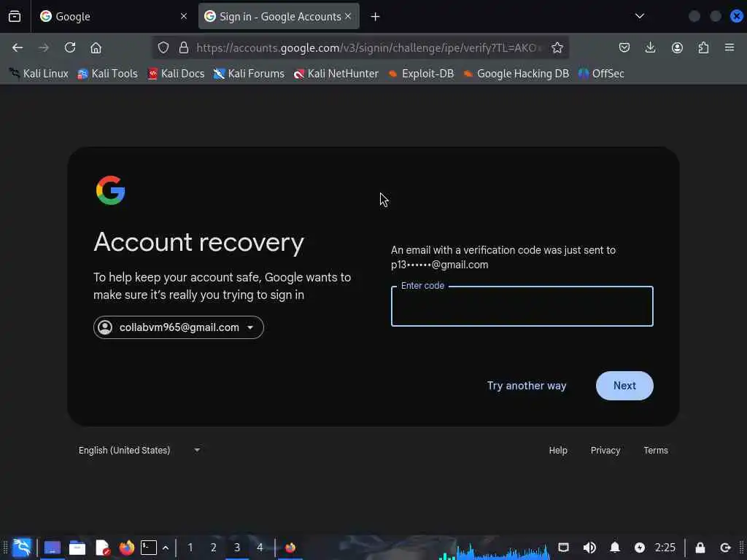Open the volume control

click(589, 548)
